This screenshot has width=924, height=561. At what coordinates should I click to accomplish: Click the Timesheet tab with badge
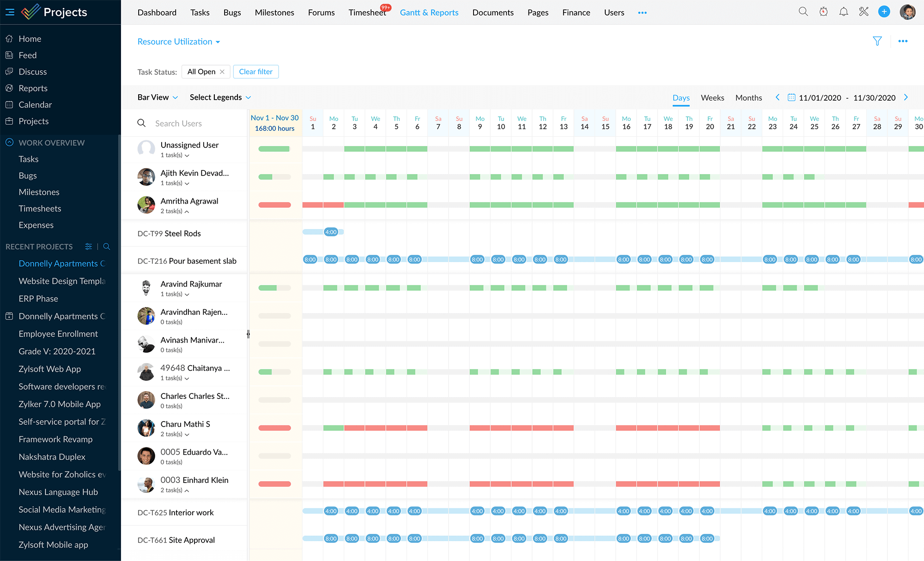click(367, 12)
